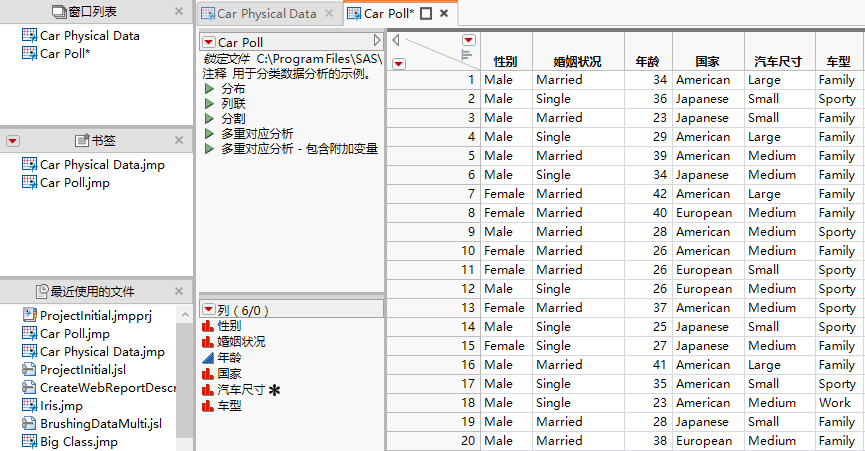This screenshot has height=451, width=865.
Task: Select the Car Poll* tab
Action: (x=388, y=14)
